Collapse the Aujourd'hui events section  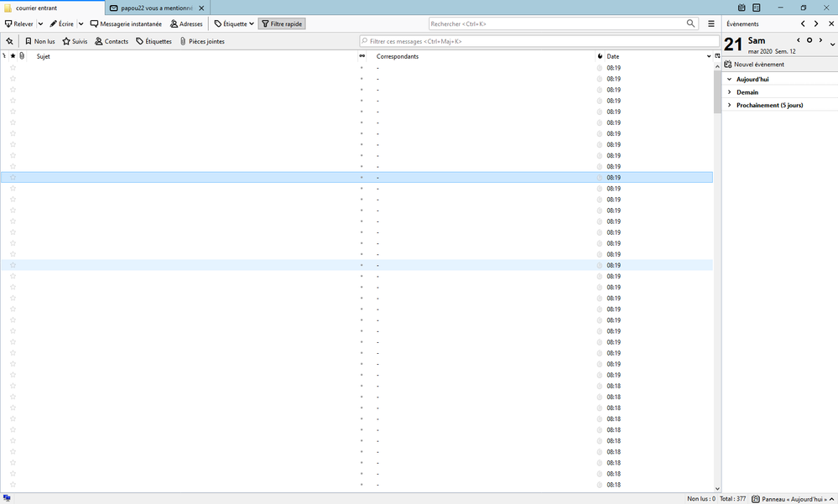click(x=729, y=80)
